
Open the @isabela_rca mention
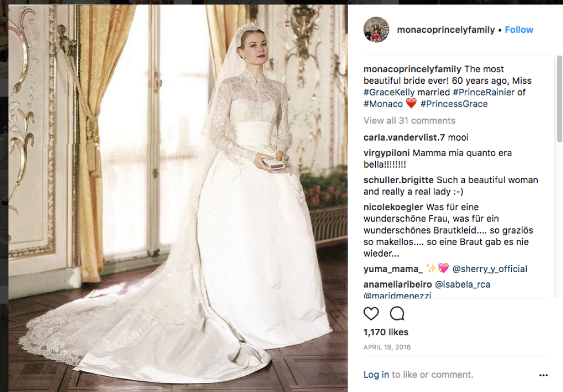pos(462,285)
